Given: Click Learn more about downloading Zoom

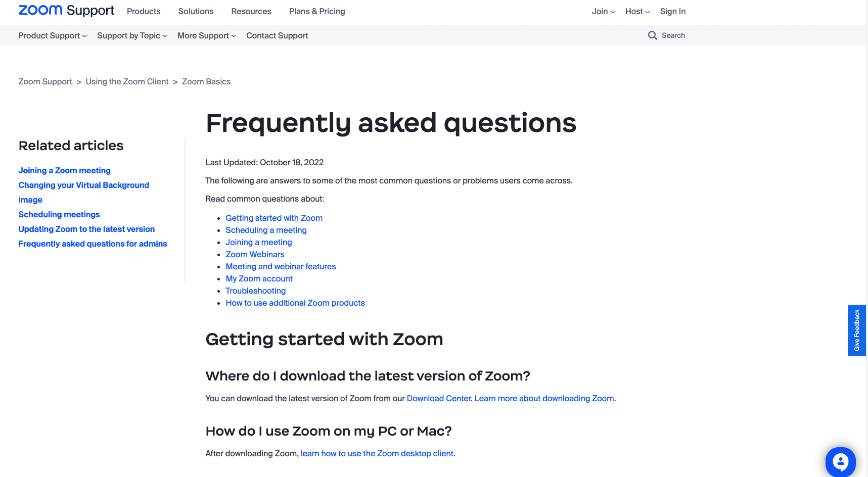Looking at the screenshot, I should pyautogui.click(x=544, y=398).
